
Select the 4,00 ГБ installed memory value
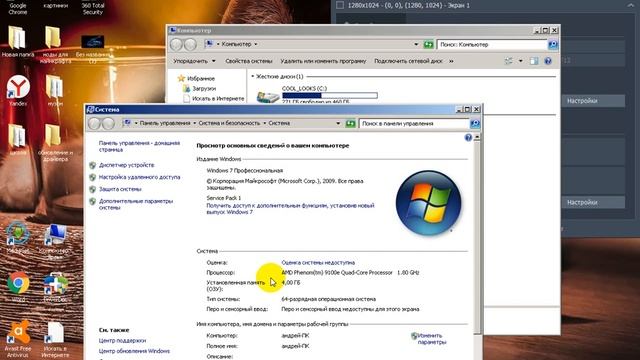coord(291,282)
